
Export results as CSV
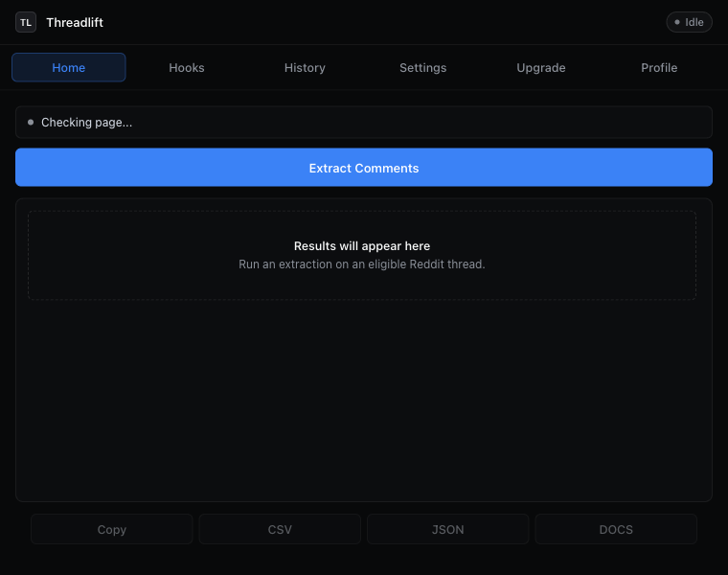280,529
